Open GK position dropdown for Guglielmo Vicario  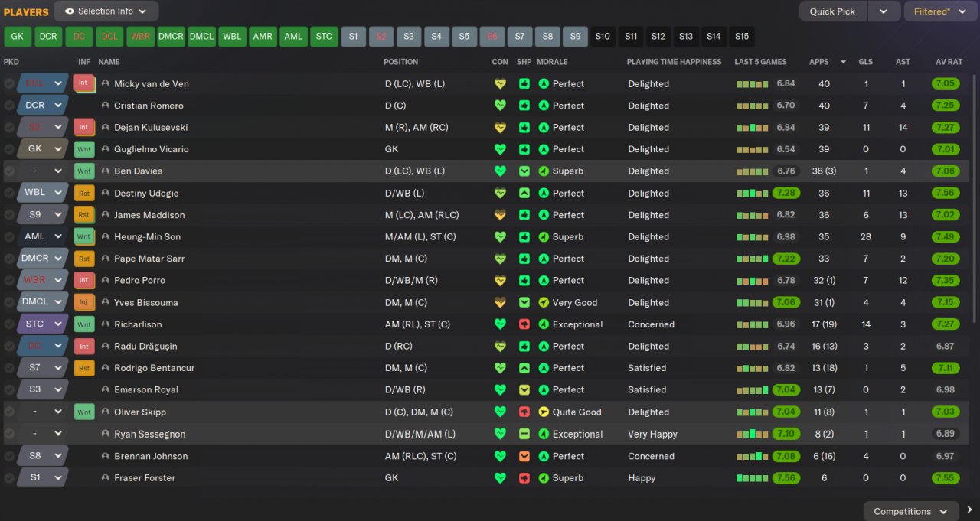pos(42,149)
